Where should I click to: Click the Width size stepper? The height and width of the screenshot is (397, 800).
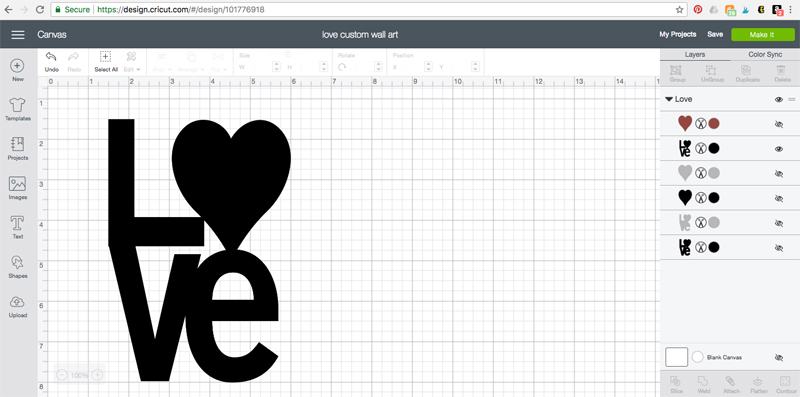point(276,66)
